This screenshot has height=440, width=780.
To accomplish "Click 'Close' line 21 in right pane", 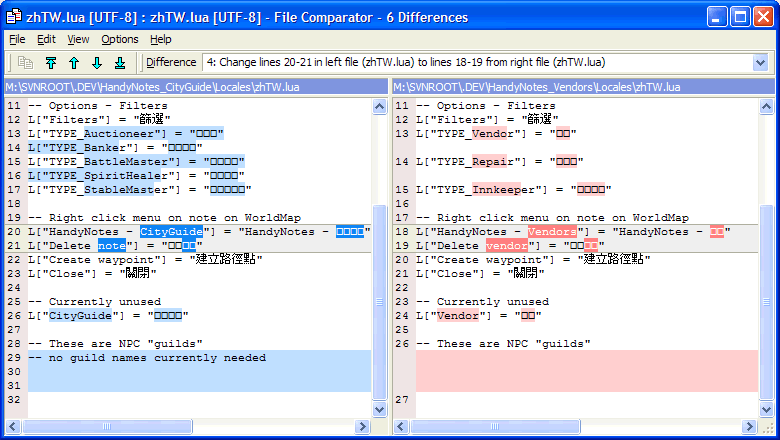I will coord(480,273).
